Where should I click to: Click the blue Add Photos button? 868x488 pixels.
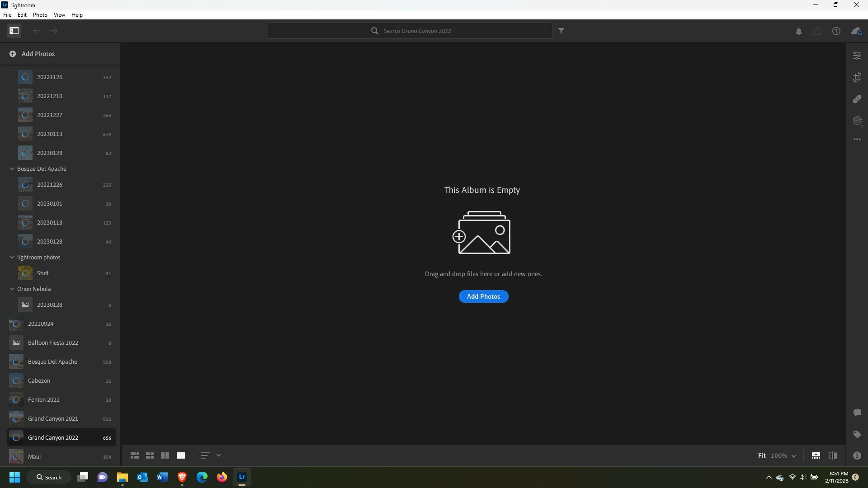[x=483, y=296]
